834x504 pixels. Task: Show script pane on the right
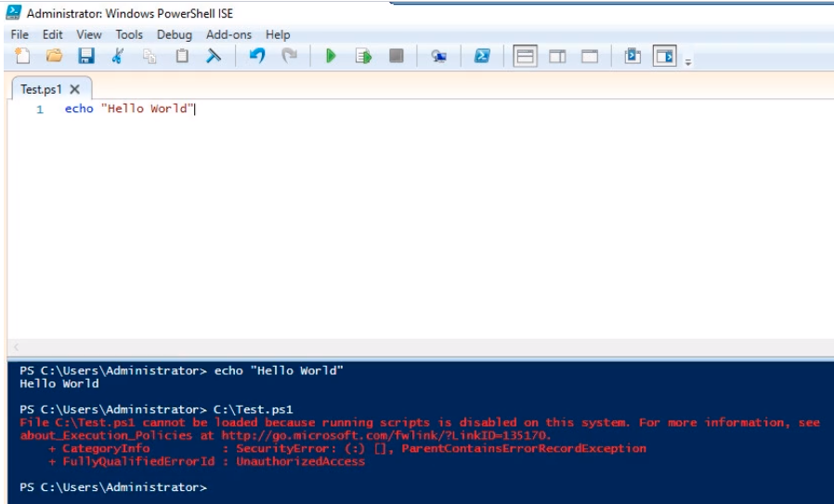(557, 57)
